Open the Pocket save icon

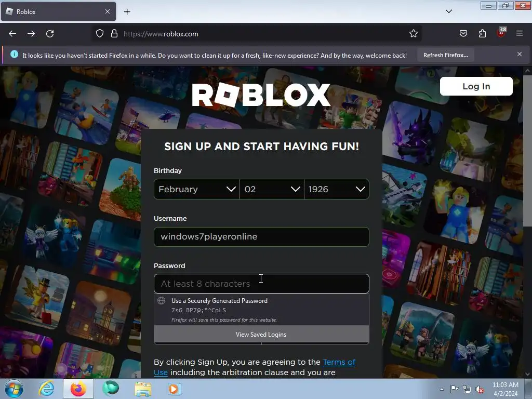pyautogui.click(x=463, y=34)
